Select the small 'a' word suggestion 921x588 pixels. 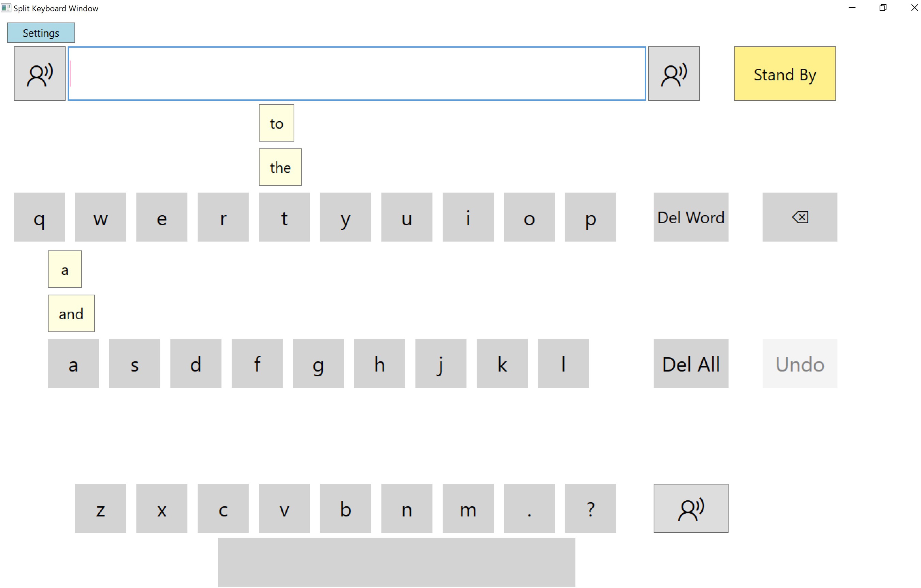65,269
